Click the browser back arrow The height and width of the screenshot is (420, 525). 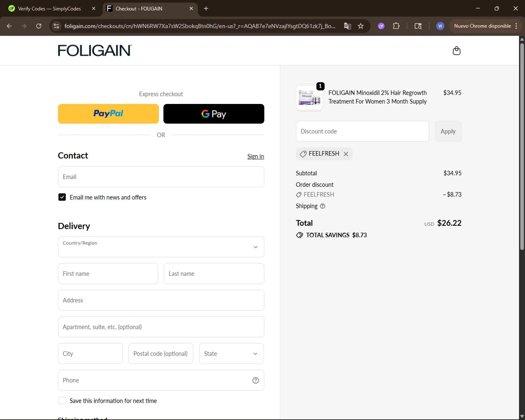coord(9,26)
